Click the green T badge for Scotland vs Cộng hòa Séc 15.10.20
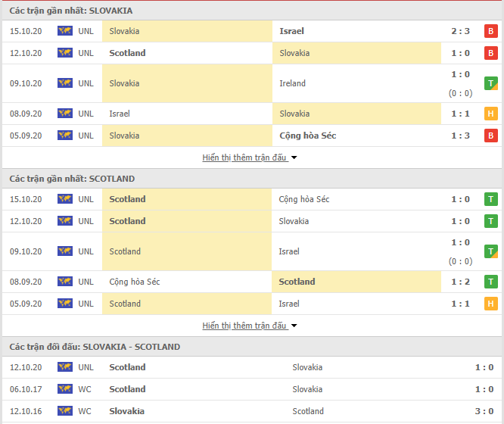The image size is (504, 424). [x=491, y=199]
